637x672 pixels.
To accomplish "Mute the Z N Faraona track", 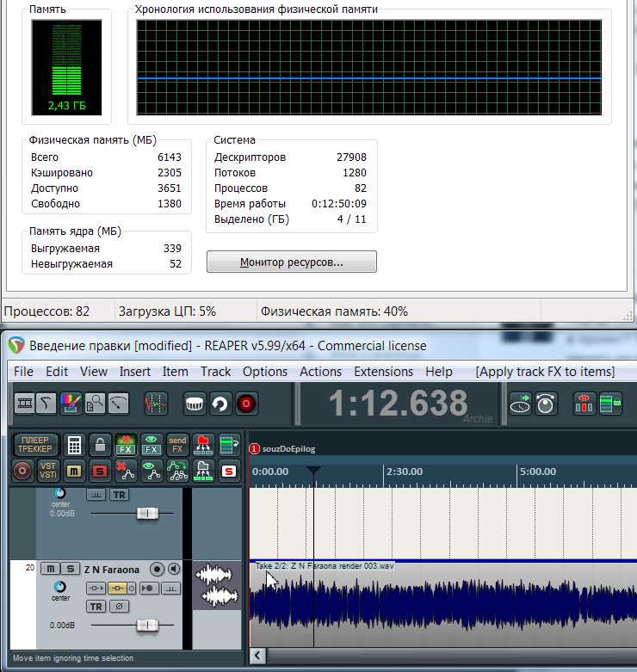I will [51, 569].
